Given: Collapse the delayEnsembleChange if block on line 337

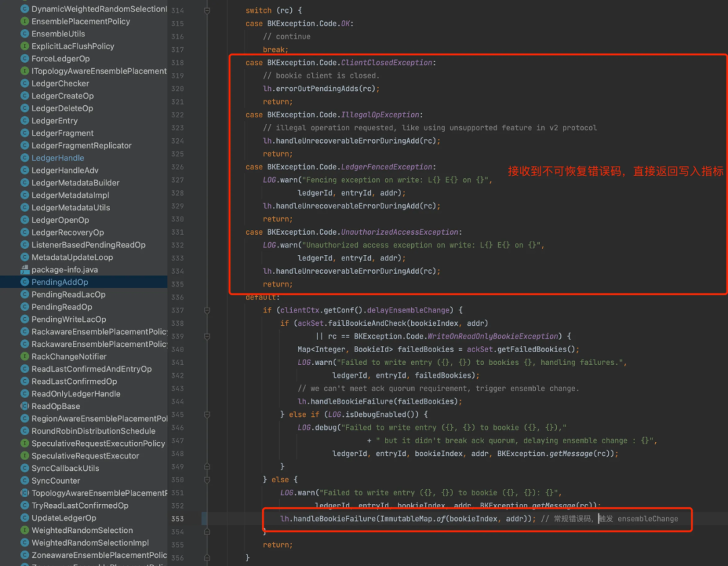Looking at the screenshot, I should click(x=207, y=310).
